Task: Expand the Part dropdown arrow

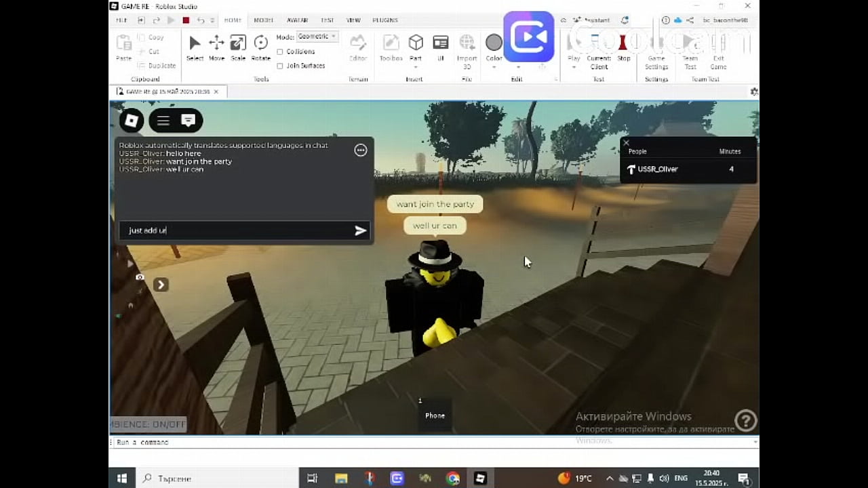Action: point(415,65)
